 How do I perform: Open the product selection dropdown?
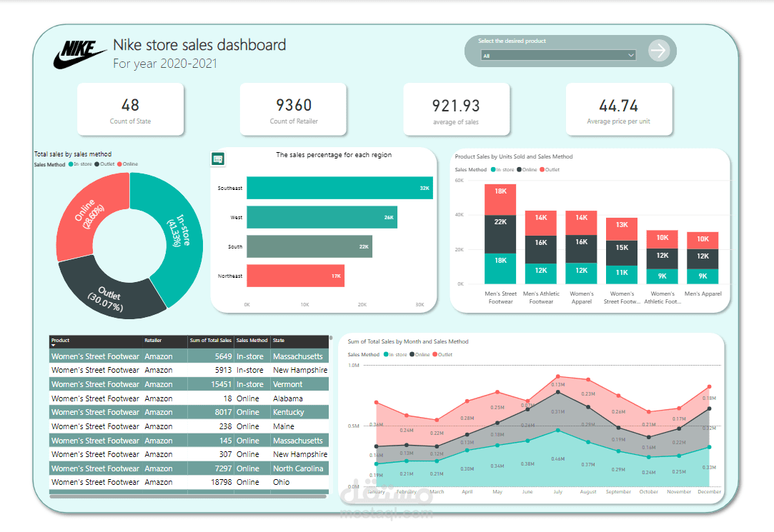coord(558,55)
